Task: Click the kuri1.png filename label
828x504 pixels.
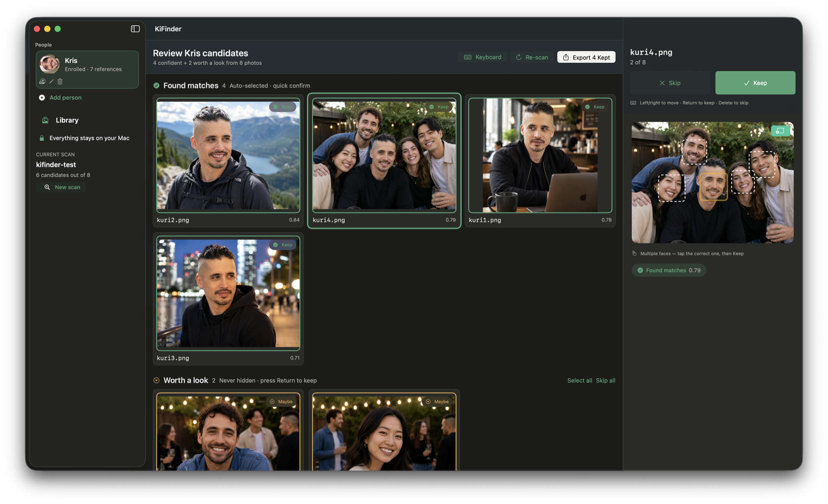Action: pyautogui.click(x=485, y=220)
